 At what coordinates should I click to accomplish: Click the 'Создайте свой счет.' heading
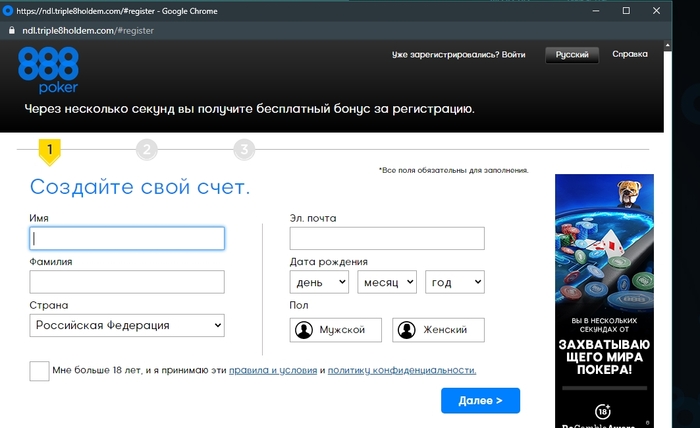point(140,187)
